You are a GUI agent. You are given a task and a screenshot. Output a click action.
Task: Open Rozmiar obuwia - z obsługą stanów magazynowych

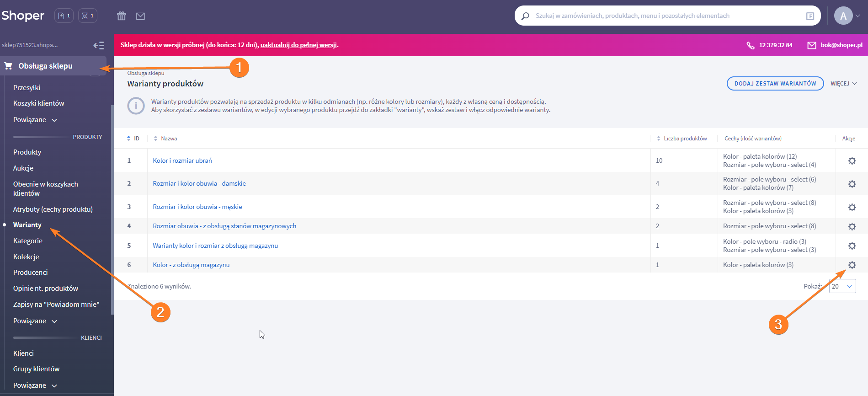224,226
